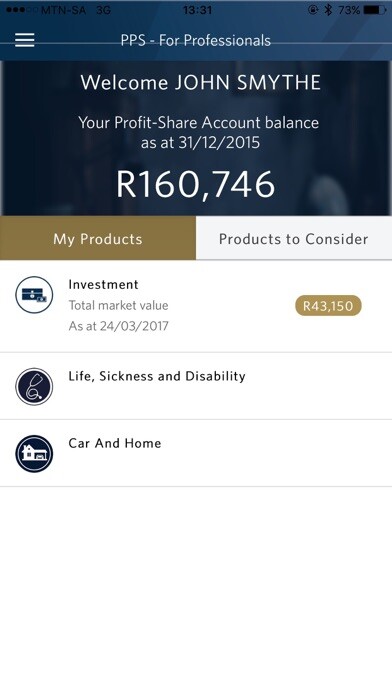392x696 pixels.
Task: Tap the Investment briefcase icon
Action: tap(34, 295)
